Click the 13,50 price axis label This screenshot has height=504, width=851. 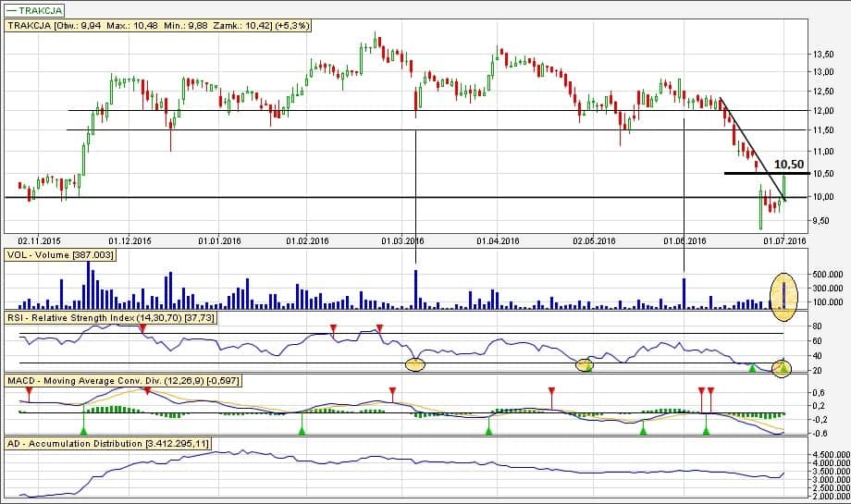coord(823,54)
